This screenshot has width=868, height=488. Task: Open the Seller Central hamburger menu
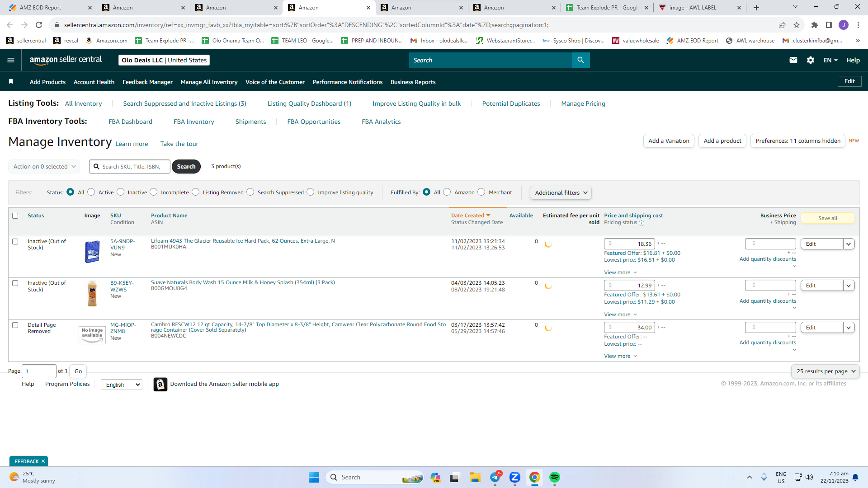(x=11, y=60)
